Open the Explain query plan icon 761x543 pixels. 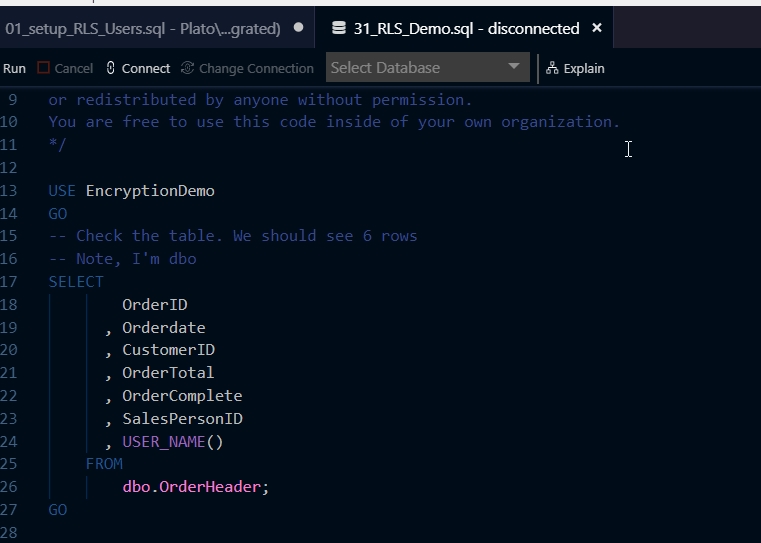click(552, 68)
